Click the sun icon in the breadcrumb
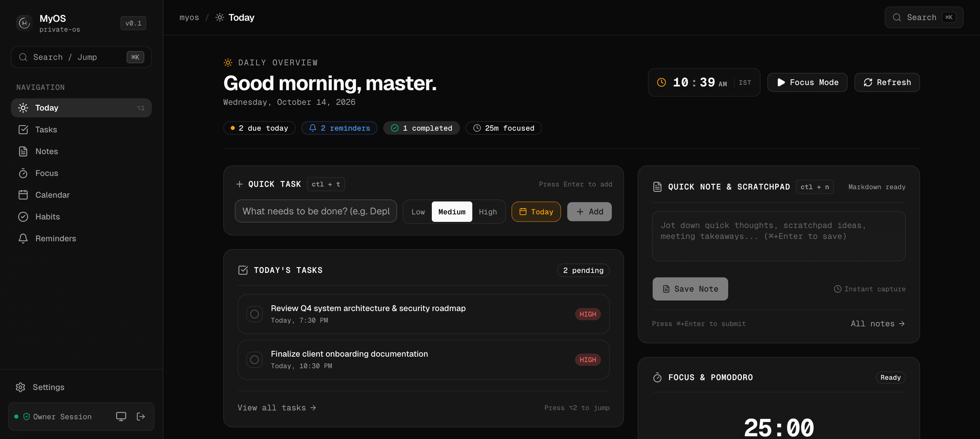Image resolution: width=980 pixels, height=439 pixels. [x=220, y=17]
